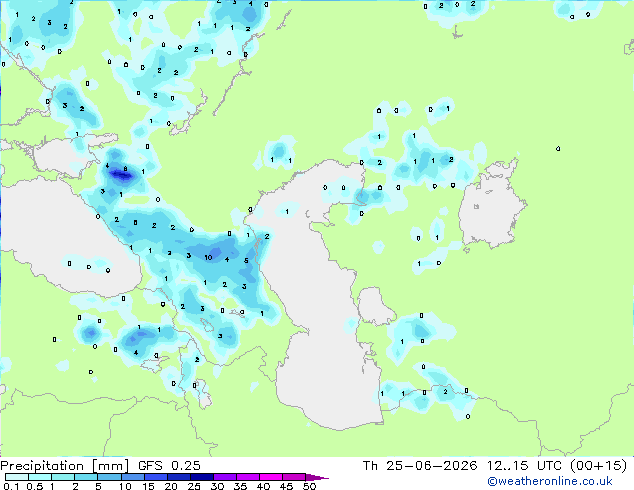
Task: Click the "Precipitation [mm]" title text
Action: (64, 466)
